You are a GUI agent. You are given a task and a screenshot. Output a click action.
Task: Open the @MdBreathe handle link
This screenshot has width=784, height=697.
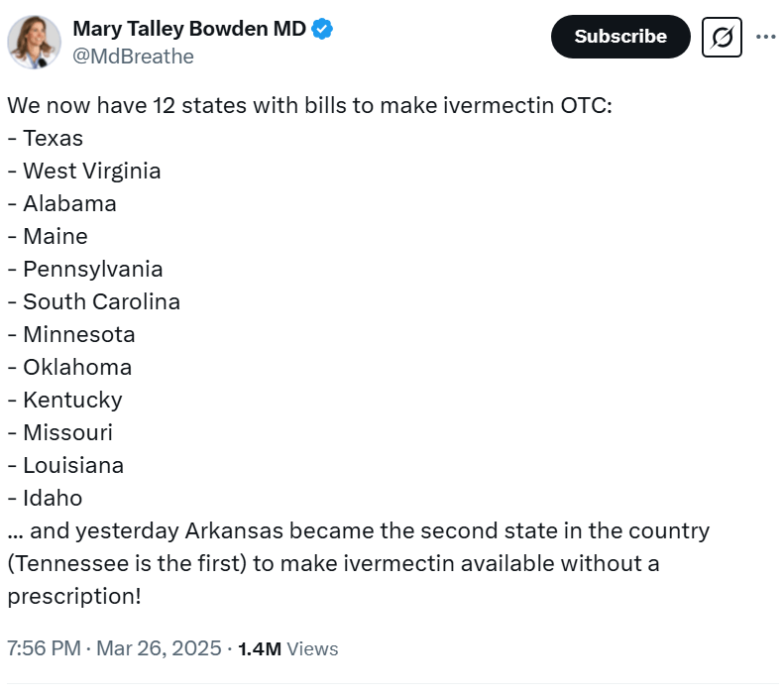133,57
